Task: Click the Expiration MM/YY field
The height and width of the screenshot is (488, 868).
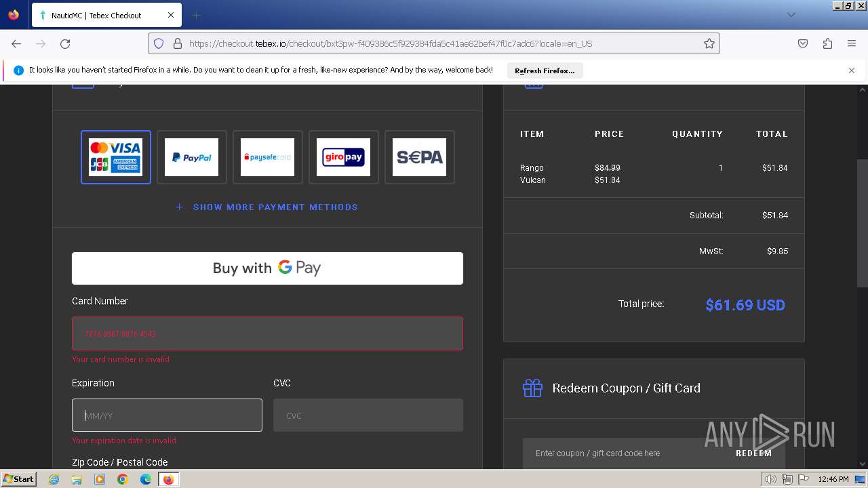Action: point(167,415)
